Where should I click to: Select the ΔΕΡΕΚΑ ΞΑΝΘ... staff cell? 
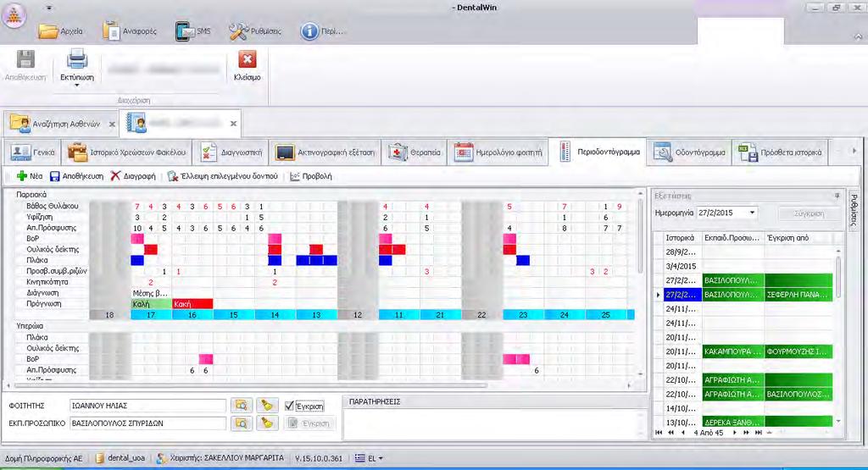pos(733,422)
